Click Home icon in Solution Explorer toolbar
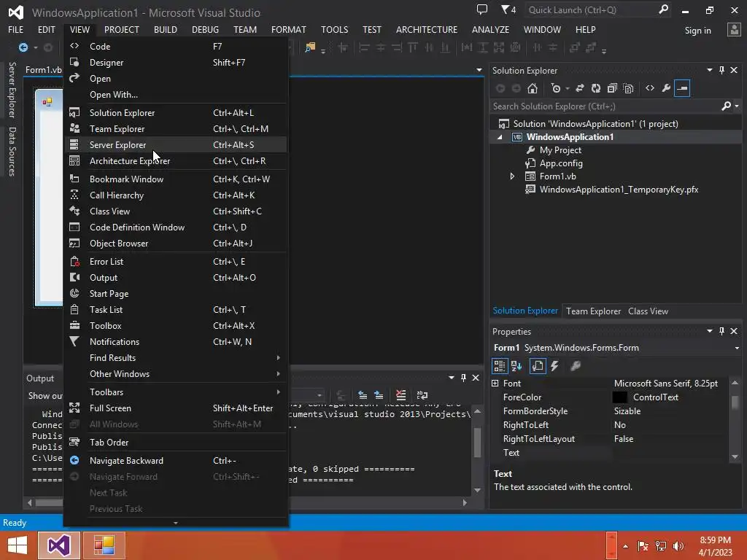This screenshot has height=560, width=747. click(x=533, y=88)
